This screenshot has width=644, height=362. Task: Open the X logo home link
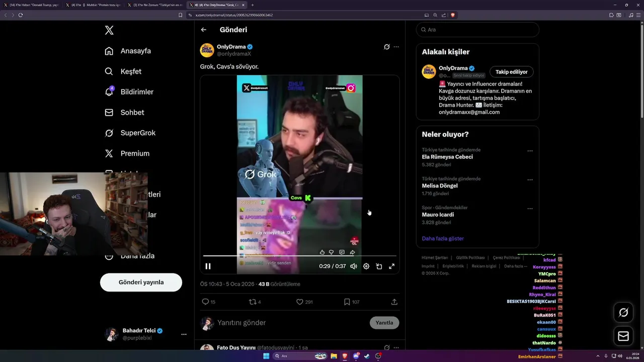coord(109,30)
